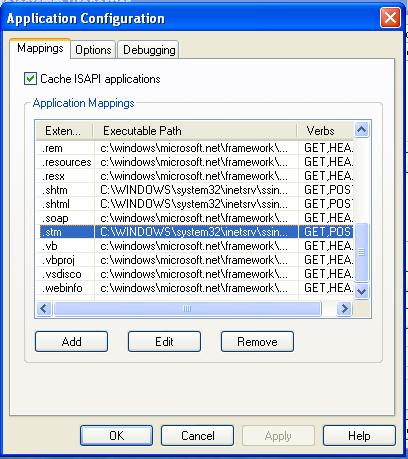Select the .resx extension row
408x459 pixels.
tap(196, 176)
